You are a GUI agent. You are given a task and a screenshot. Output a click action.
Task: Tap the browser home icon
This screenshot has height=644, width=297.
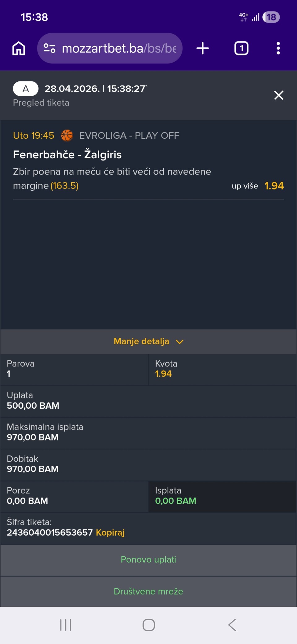click(19, 49)
